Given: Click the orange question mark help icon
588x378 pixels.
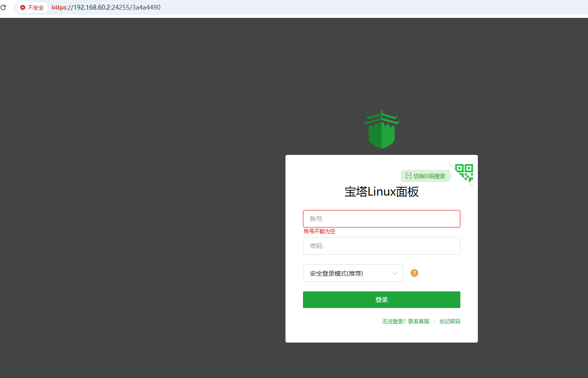Looking at the screenshot, I should [x=414, y=273].
